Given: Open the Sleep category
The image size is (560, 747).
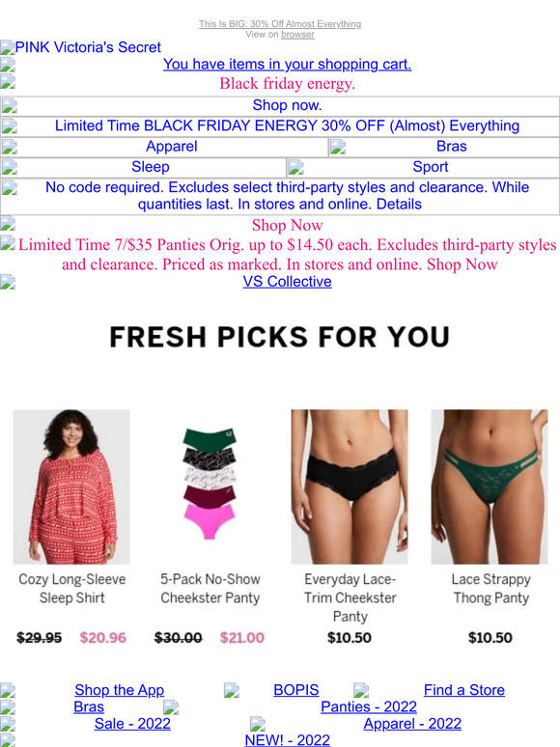Looking at the screenshot, I should point(150,167).
